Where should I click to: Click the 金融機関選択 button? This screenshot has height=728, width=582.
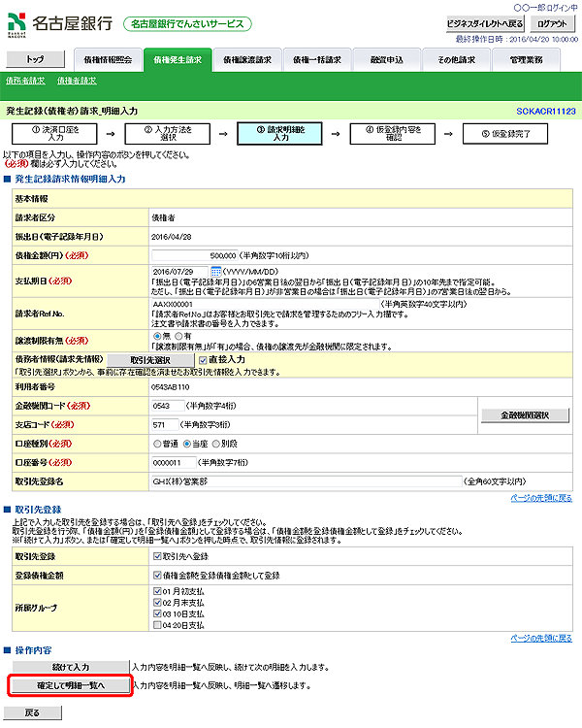525,415
